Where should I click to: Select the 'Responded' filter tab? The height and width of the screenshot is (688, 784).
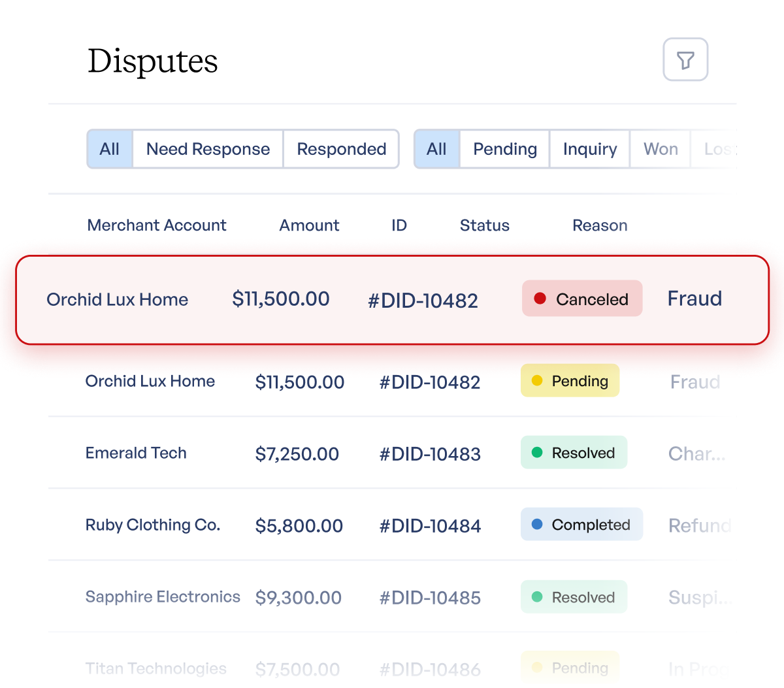coord(341,149)
